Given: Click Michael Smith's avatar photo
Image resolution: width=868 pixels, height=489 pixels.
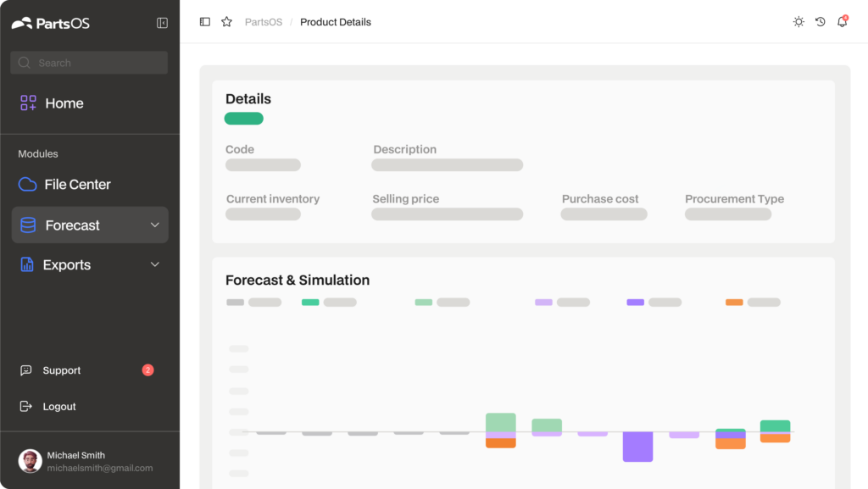Looking at the screenshot, I should [x=30, y=461].
